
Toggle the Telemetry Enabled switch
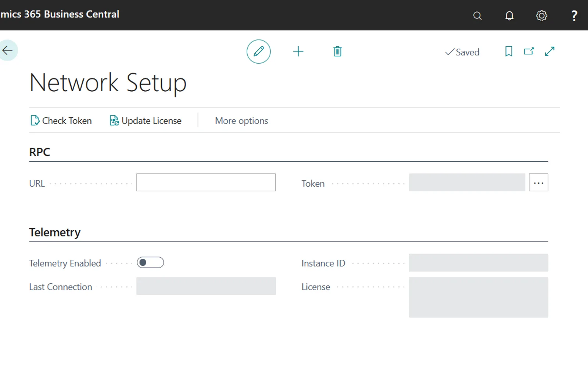click(150, 262)
